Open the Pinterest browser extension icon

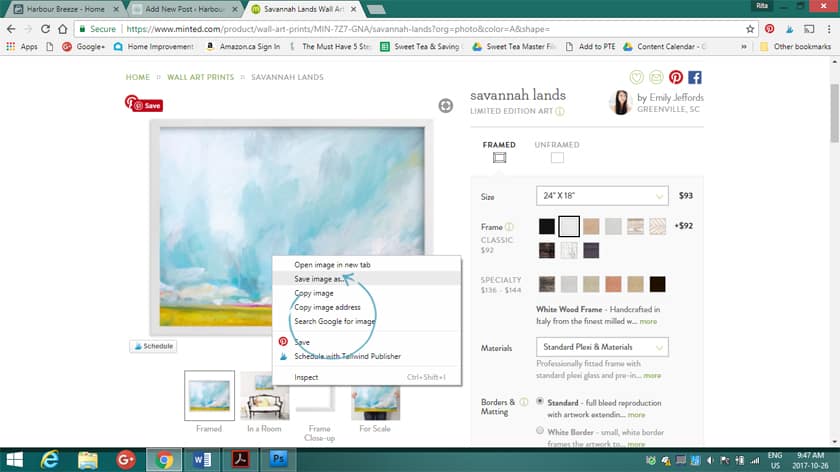coord(770,29)
